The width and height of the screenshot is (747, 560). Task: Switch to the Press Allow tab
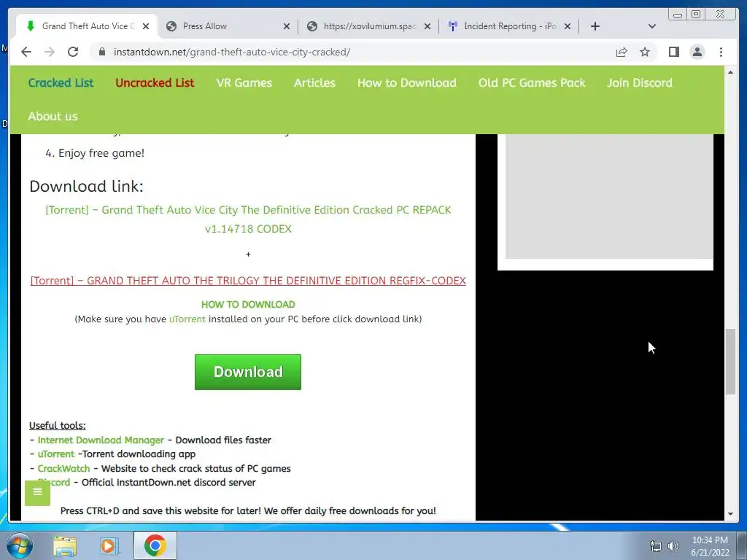pos(227,26)
